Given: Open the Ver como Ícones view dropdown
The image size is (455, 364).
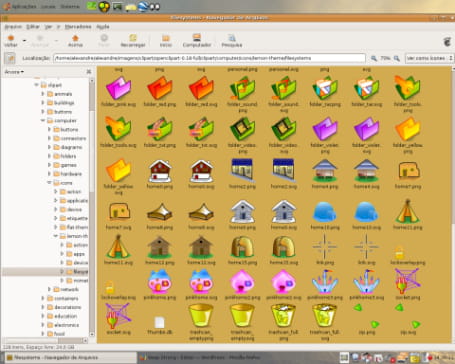Looking at the screenshot, I should [429, 58].
